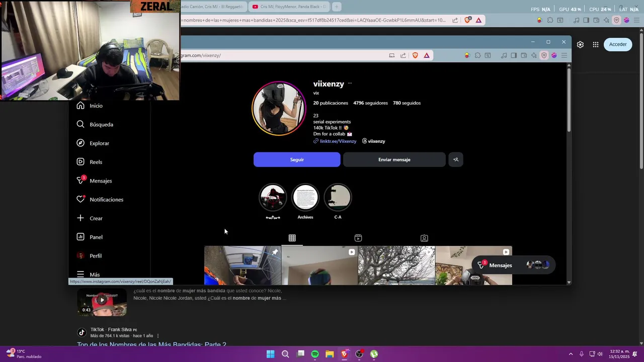Open Brave Wallet icon in Instagram window
The width and height of the screenshot is (644, 362).
click(524, 55)
